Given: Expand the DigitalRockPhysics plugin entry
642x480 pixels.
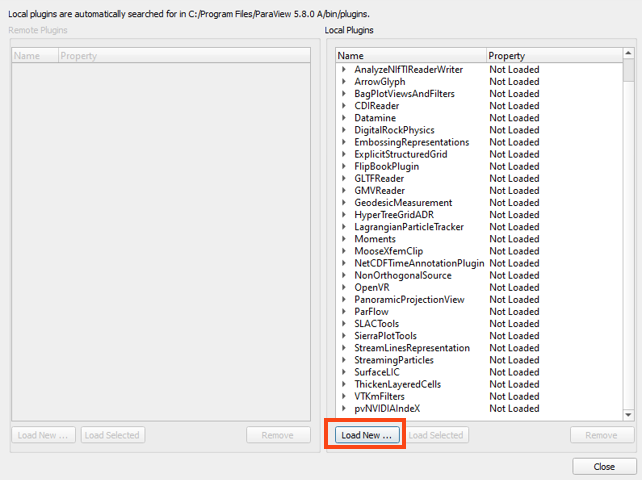Looking at the screenshot, I should click(344, 130).
